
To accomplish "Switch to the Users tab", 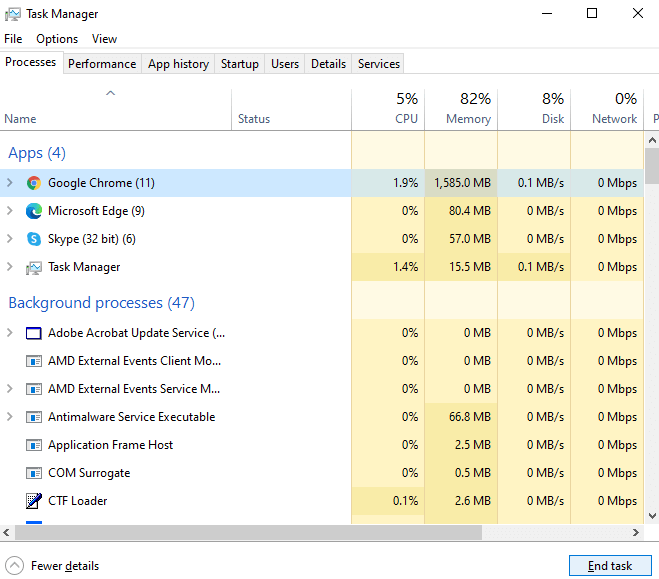I will pyautogui.click(x=285, y=64).
